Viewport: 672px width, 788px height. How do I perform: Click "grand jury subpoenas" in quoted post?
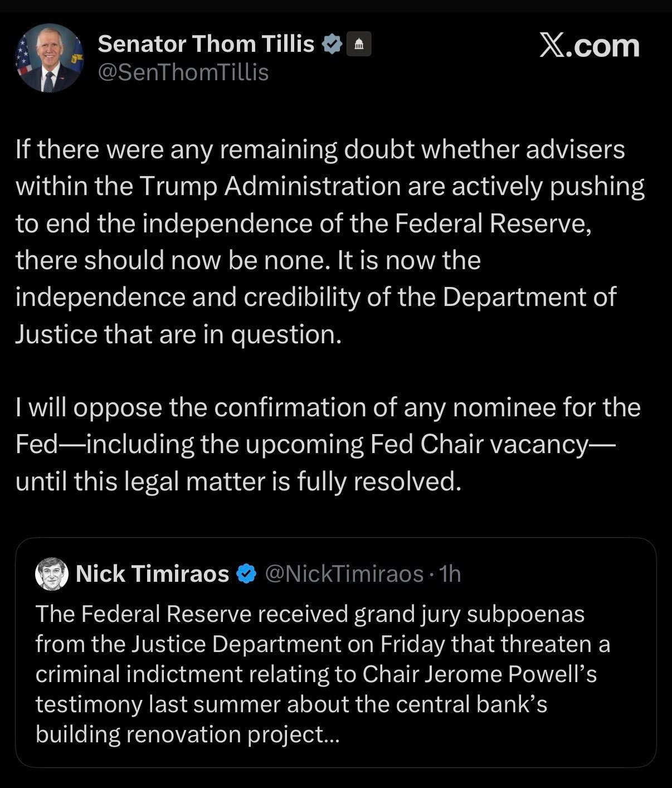(469, 614)
